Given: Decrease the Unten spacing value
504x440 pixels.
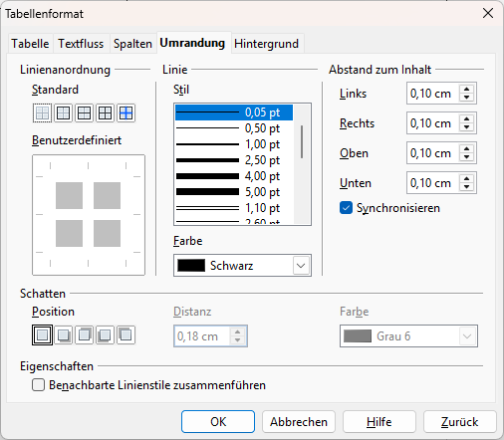Looking at the screenshot, I should coord(467,187).
